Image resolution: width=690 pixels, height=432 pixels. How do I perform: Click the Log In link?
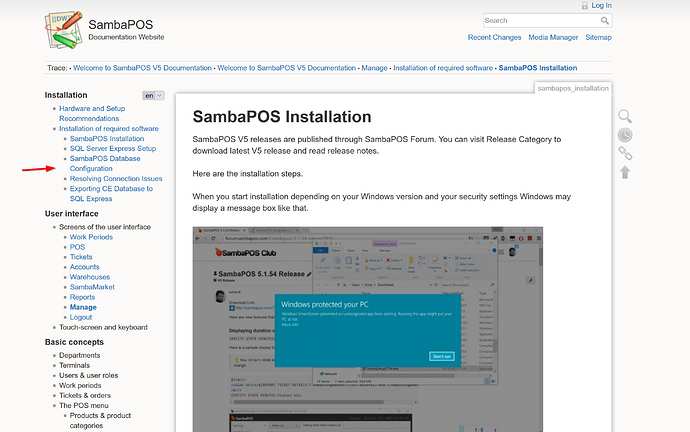(601, 5)
